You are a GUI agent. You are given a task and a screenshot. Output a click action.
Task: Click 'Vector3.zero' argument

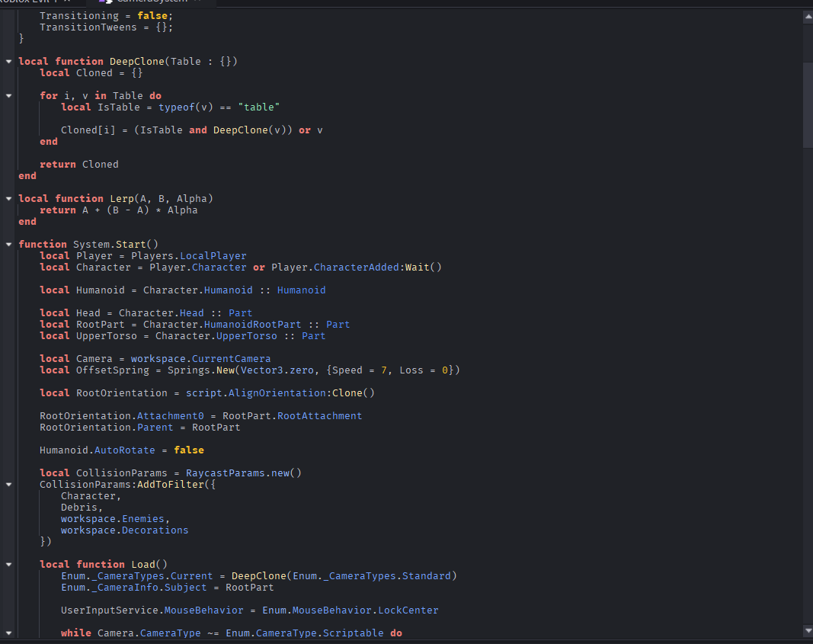click(x=277, y=370)
